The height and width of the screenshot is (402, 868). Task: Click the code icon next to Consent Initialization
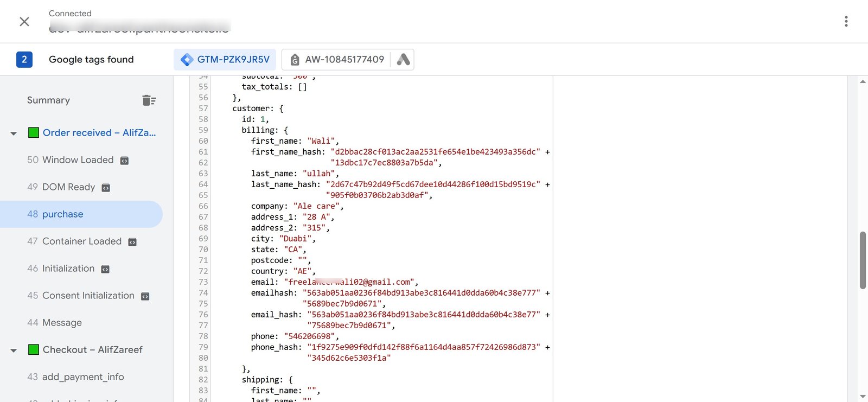click(x=145, y=296)
